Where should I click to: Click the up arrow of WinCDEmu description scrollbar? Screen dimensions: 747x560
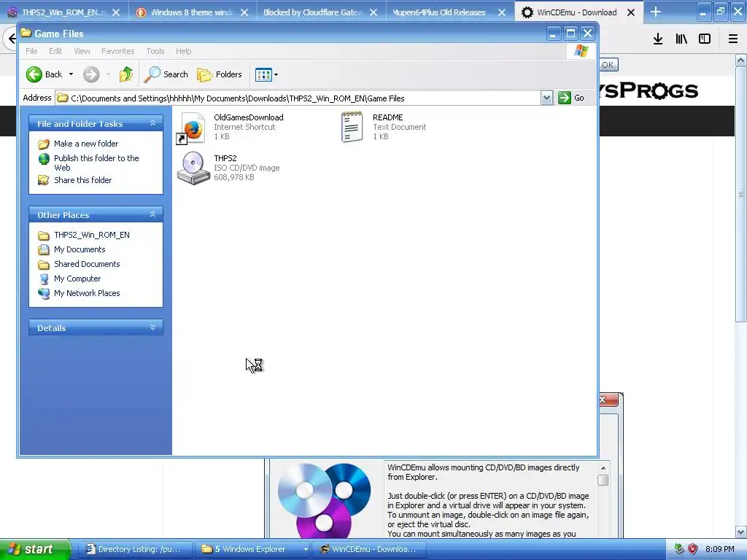coord(603,468)
